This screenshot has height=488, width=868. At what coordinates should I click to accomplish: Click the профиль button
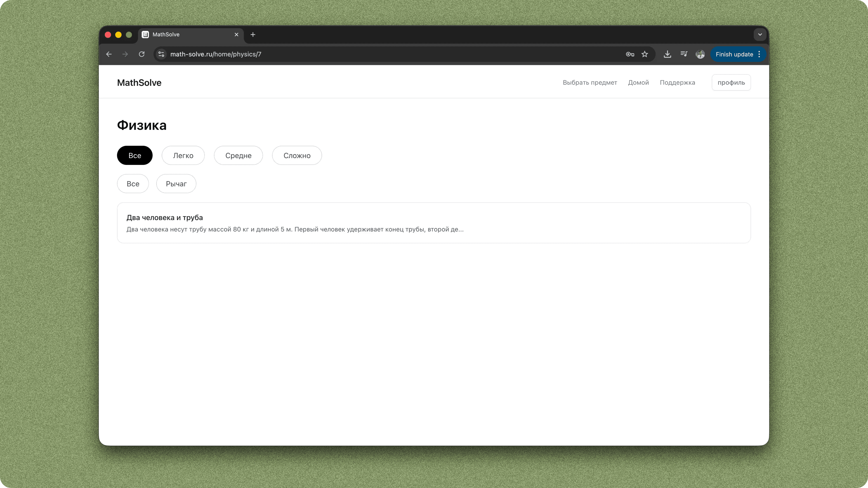[731, 82]
